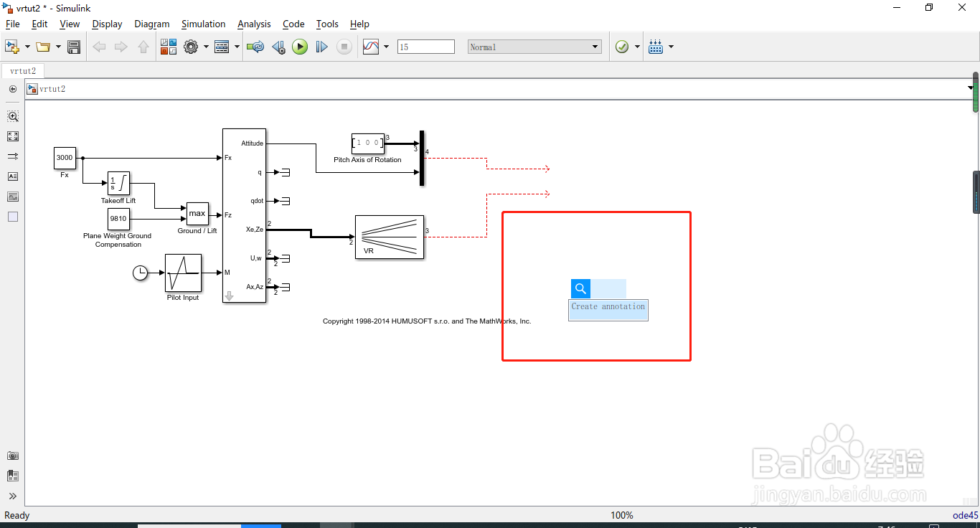Expand the Normal simulation mode dropdown

click(534, 47)
